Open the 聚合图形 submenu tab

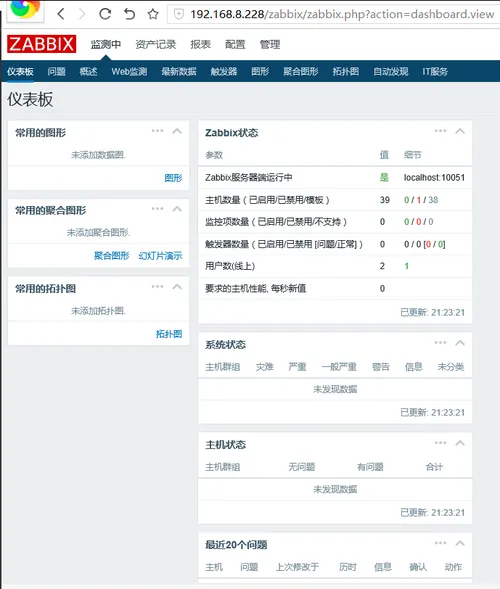(301, 71)
